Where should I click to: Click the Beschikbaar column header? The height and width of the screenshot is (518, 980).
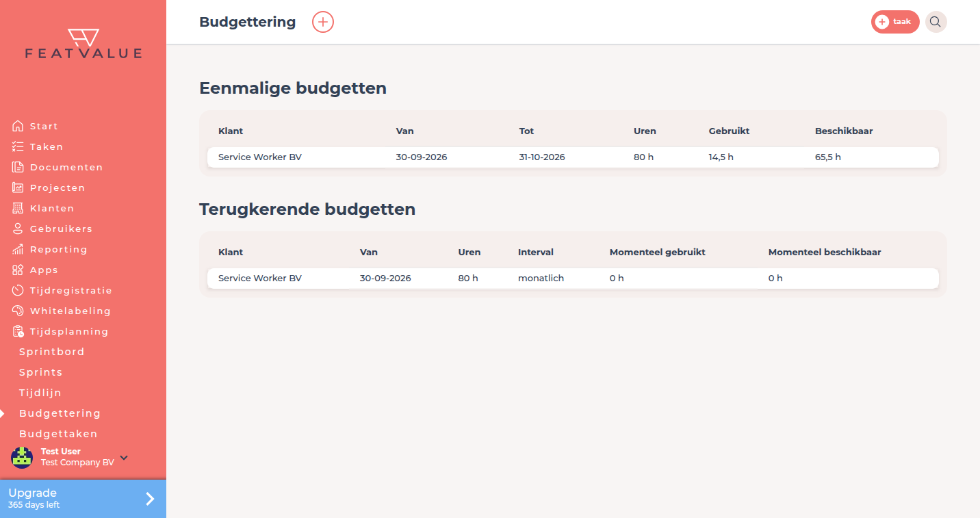844,131
